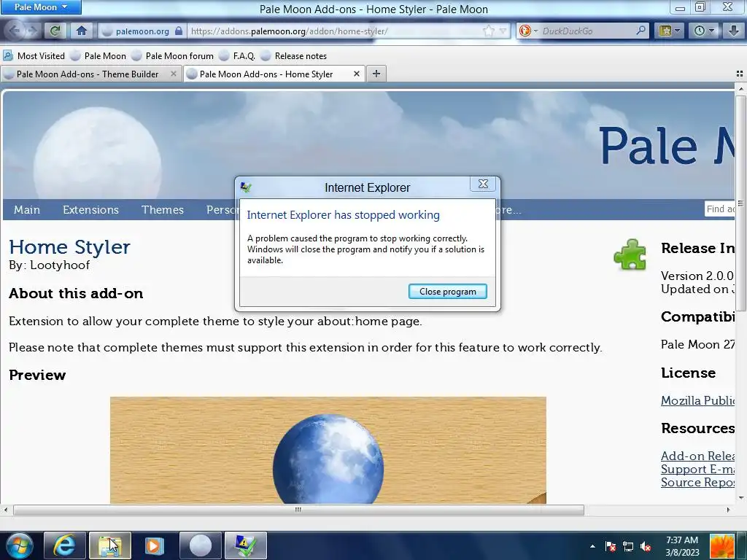
Task: Click the network tray icon
Action: click(628, 547)
